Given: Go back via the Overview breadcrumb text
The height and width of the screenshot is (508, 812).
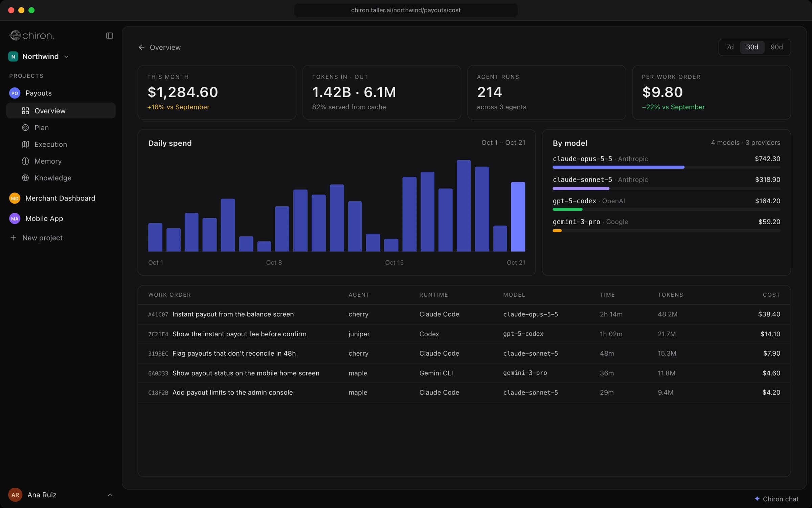Looking at the screenshot, I should [165, 47].
